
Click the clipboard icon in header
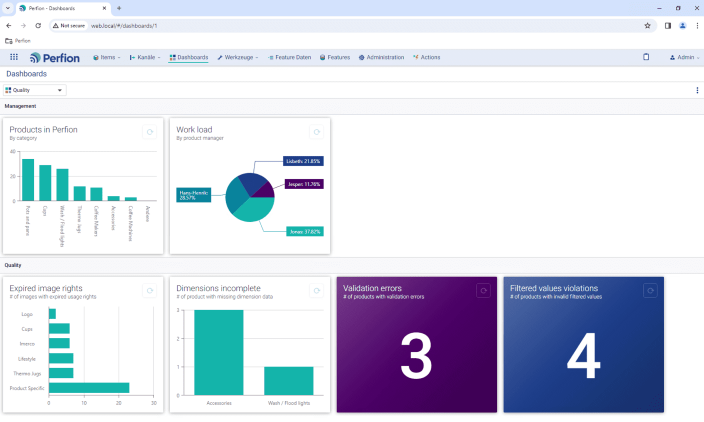(646, 57)
